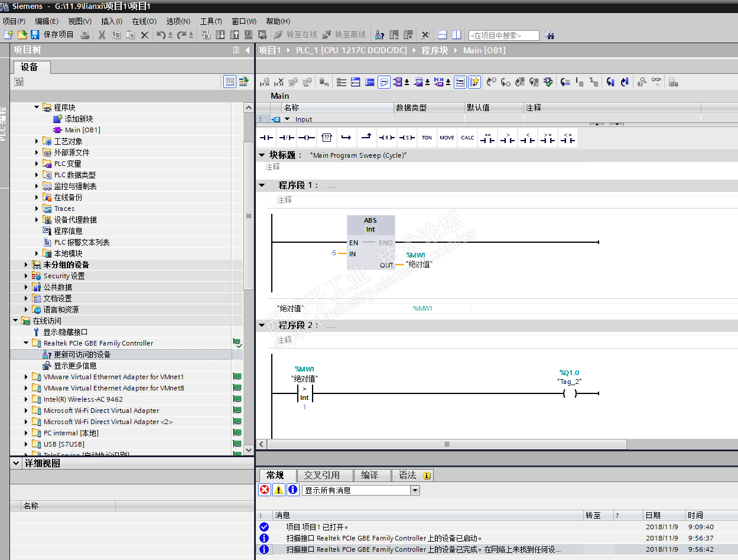Expand the 监控与强制表 folder

pyautogui.click(x=37, y=186)
